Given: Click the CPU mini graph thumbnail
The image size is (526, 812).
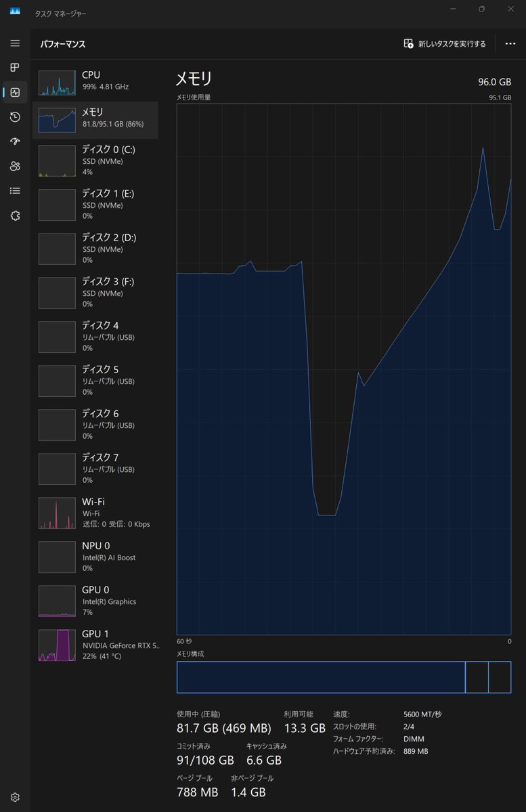Looking at the screenshot, I should (x=57, y=83).
